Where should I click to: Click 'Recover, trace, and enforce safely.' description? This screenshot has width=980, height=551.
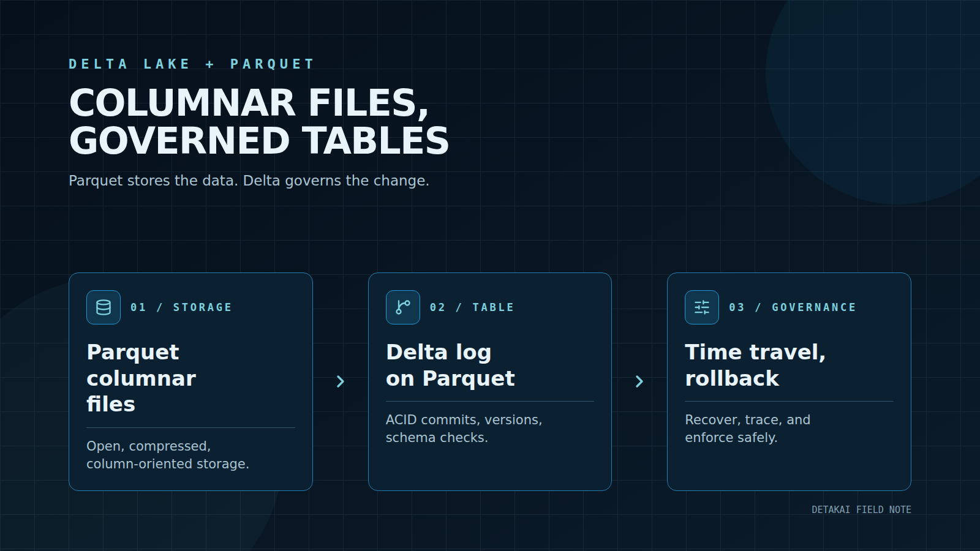[x=747, y=429]
